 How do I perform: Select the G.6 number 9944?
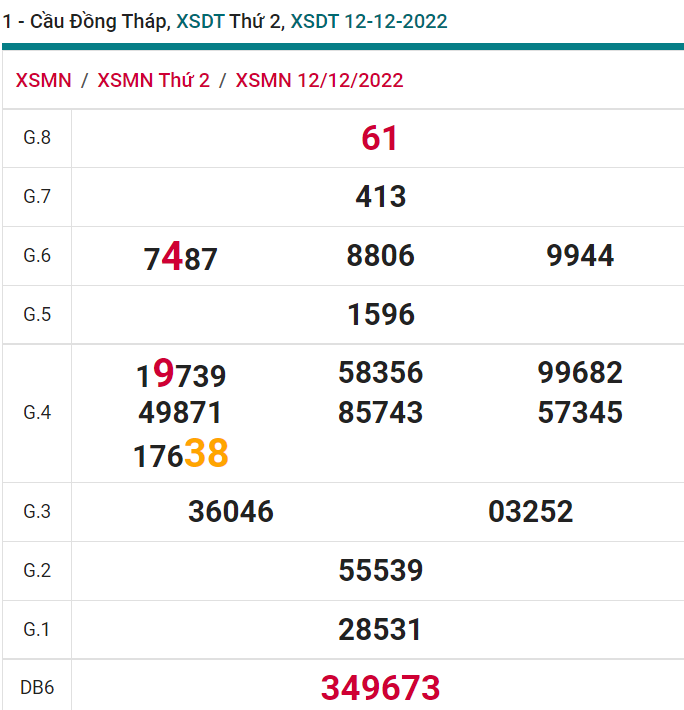click(580, 256)
